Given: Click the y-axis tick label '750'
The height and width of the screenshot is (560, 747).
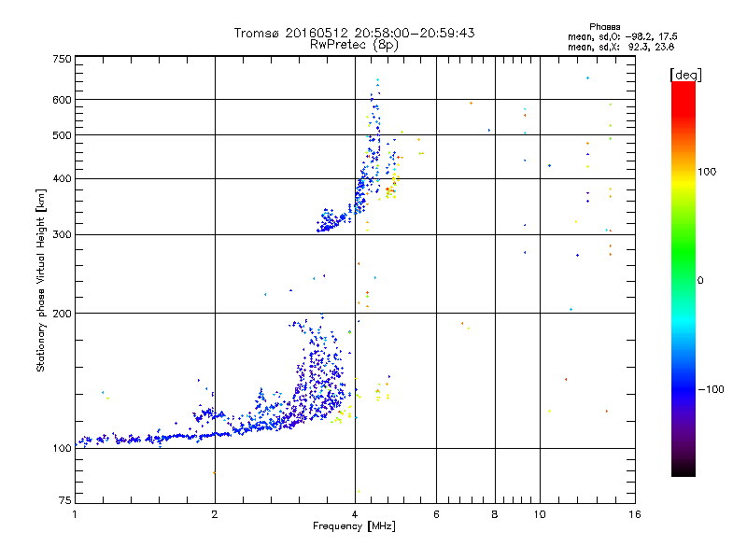Looking at the screenshot, I should coord(62,59).
